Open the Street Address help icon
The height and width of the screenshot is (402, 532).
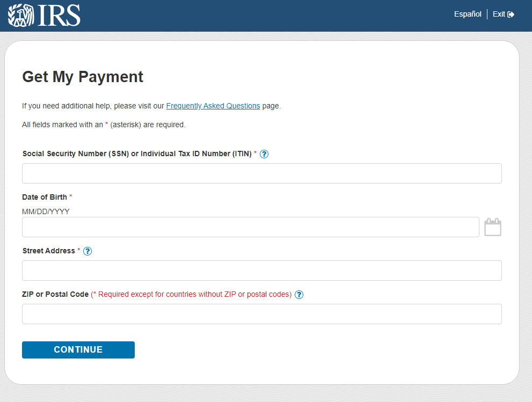[88, 251]
